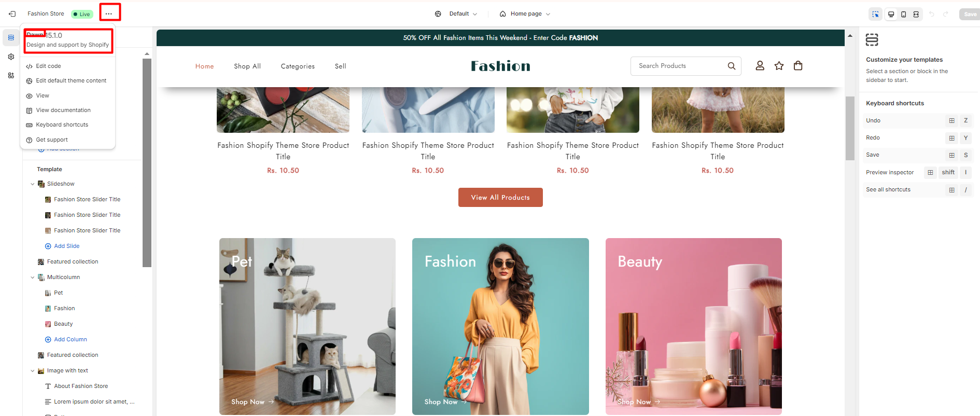Open Shop All navigation link
The width and height of the screenshot is (980, 416).
click(247, 66)
